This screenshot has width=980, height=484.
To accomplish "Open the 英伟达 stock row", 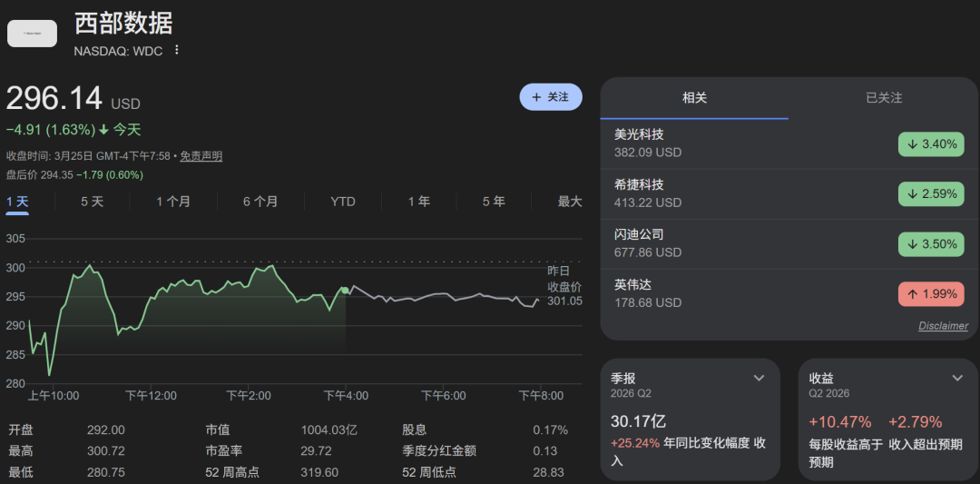I will pos(690,293).
